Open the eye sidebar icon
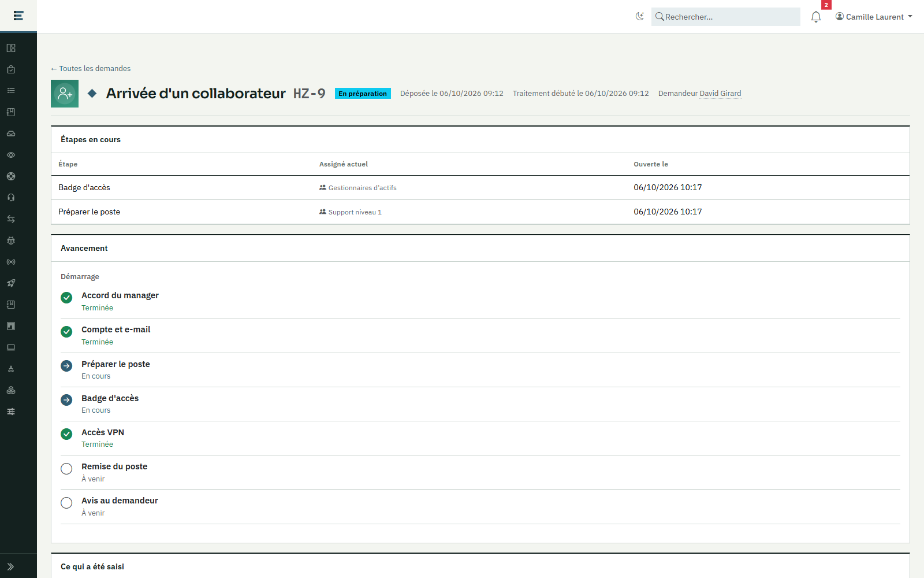 [x=11, y=155]
